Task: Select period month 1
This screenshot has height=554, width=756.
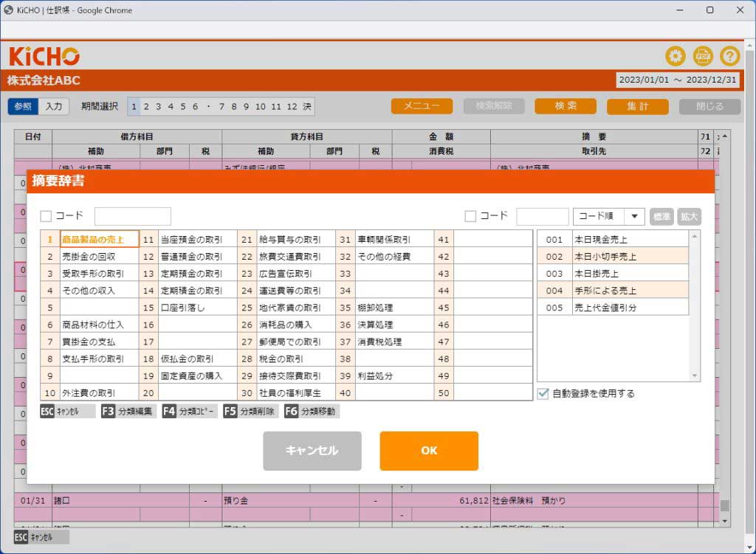Action: point(134,106)
